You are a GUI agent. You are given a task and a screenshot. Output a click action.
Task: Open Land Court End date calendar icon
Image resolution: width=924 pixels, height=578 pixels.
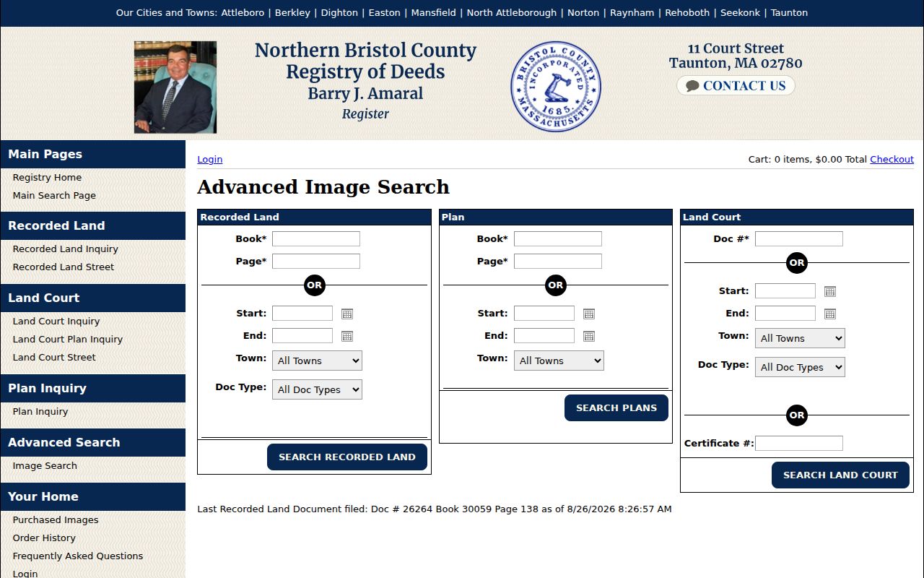(830, 314)
